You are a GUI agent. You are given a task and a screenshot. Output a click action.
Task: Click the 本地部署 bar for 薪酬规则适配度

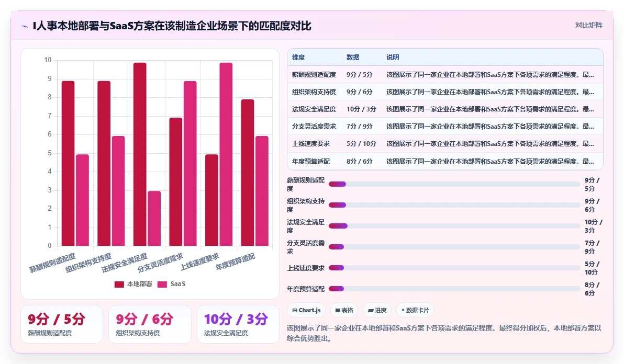68,163
